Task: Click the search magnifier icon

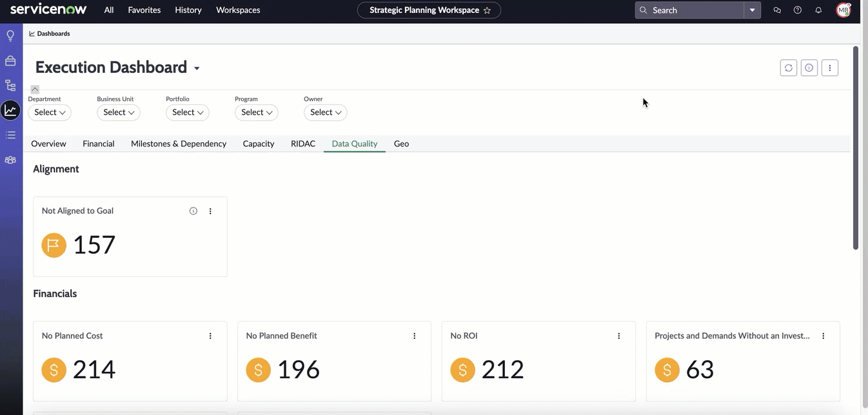Action: (643, 10)
